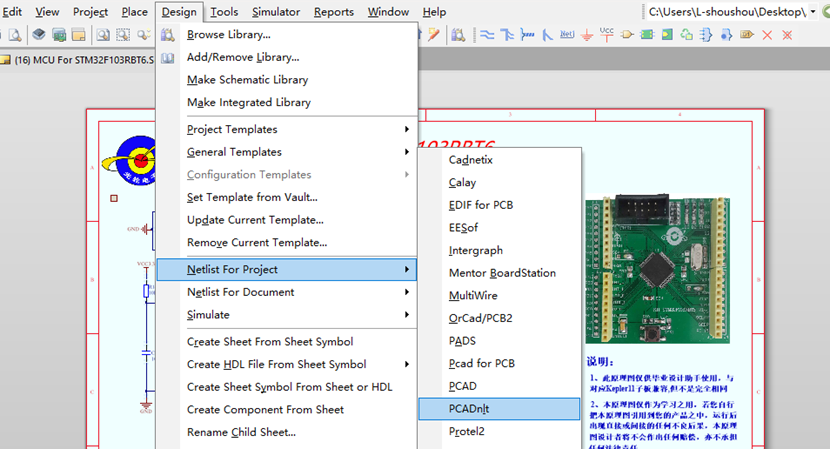
Task: Click the GND power port icon
Action: click(588, 35)
